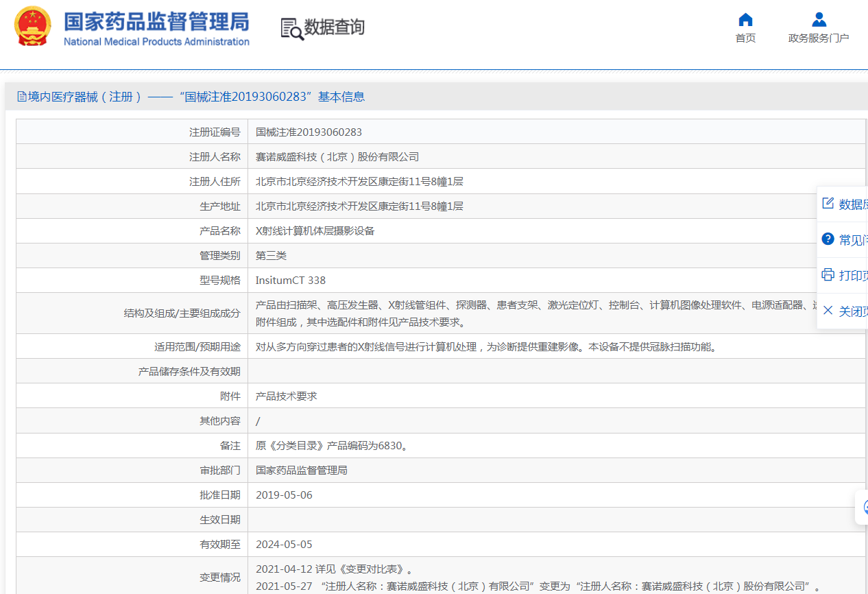Click management class value 第三类
The image size is (868, 594).
[271, 255]
